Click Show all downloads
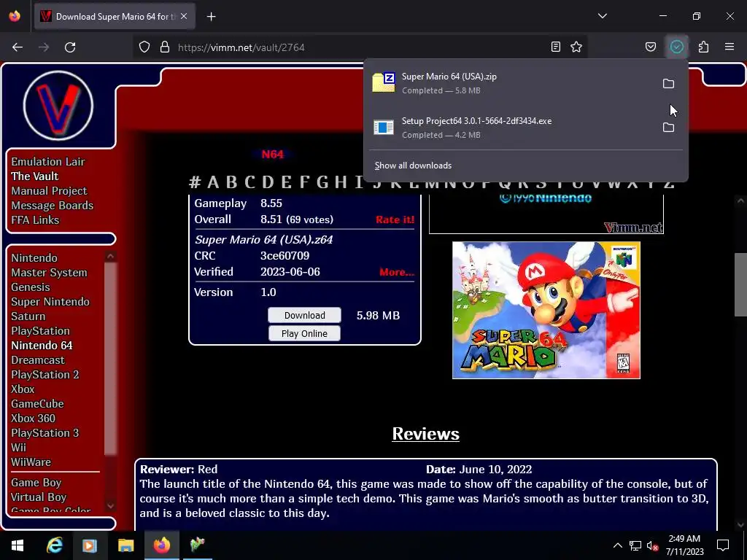This screenshot has width=747, height=560. pos(413,166)
